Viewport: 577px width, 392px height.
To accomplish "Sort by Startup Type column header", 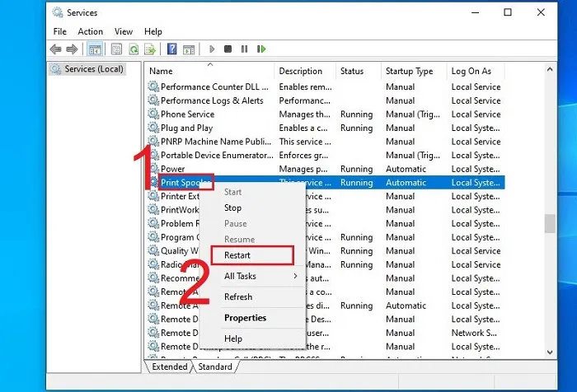I will (410, 71).
